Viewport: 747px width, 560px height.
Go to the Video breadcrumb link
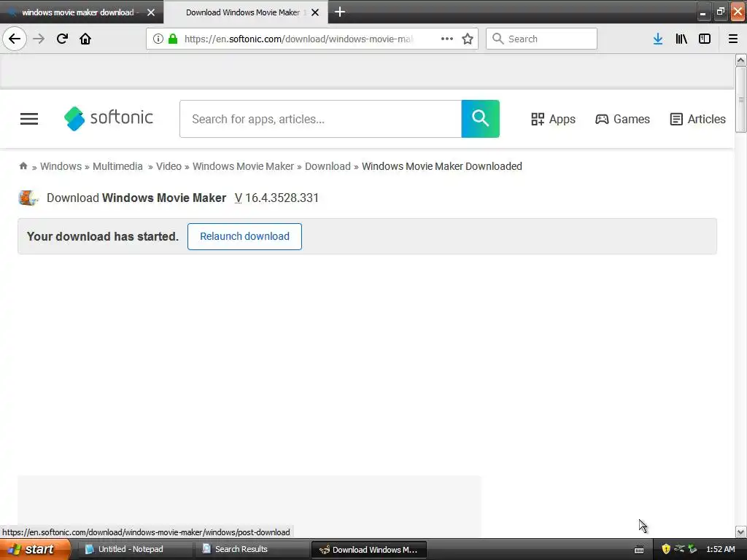[169, 166]
